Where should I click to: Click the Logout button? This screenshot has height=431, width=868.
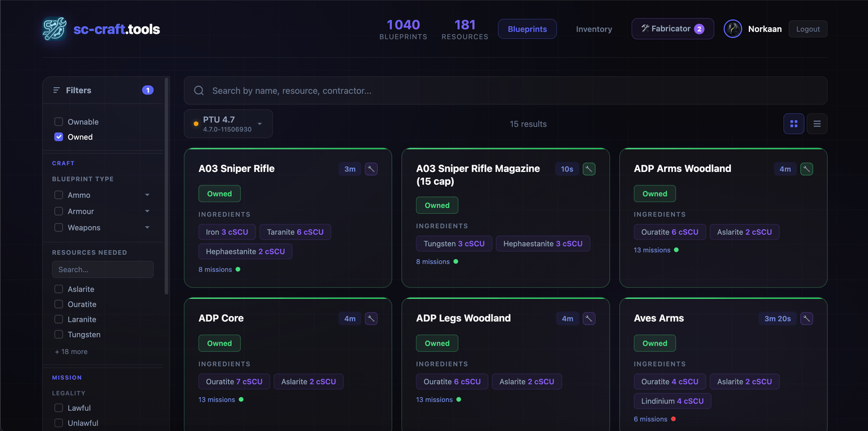808,29
